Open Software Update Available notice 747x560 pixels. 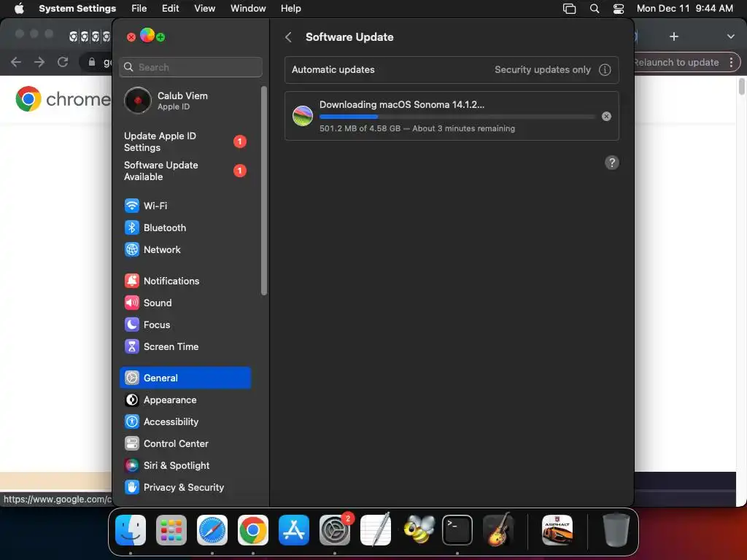click(185, 171)
